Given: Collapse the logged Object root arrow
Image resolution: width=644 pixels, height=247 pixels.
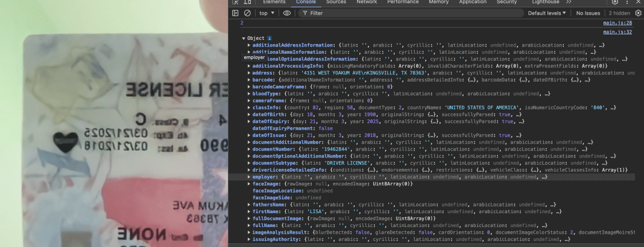Looking at the screenshot, I should click(244, 38).
